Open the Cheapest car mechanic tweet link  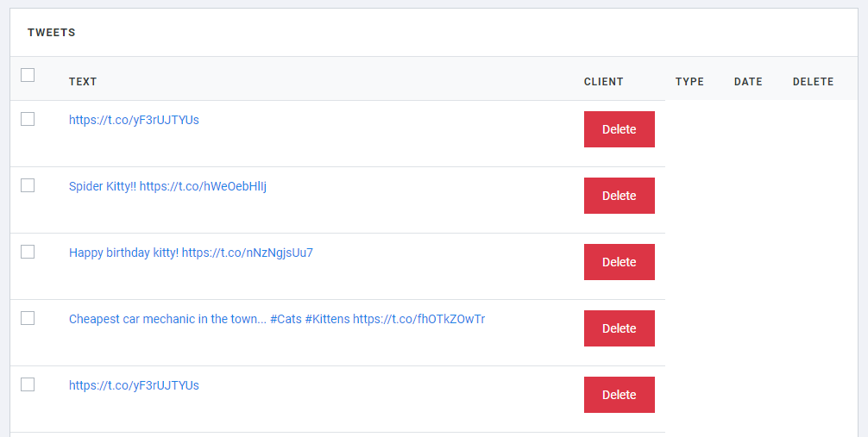(277, 319)
